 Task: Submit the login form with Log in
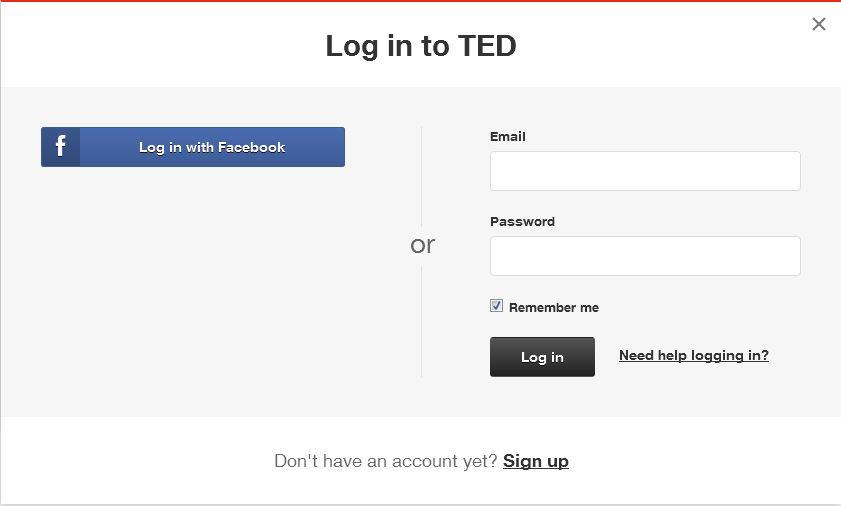click(x=542, y=357)
